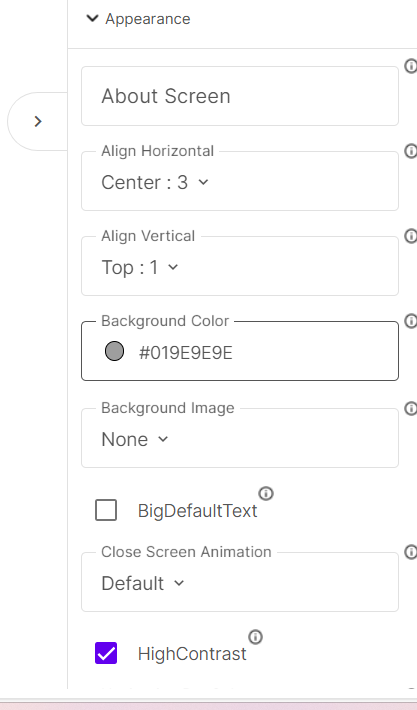This screenshot has height=710, width=417.
Task: Click info icon next to Align Vertical
Action: (411, 236)
